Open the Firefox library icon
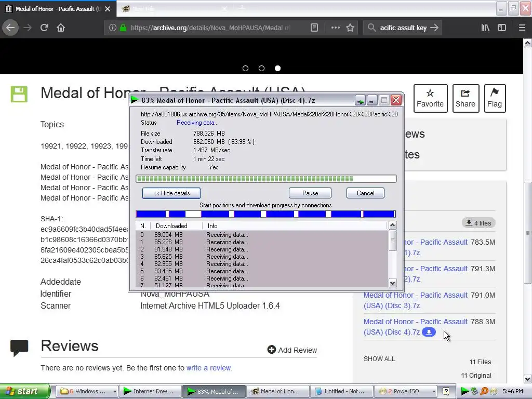This screenshot has width=532, height=399. pos(485,28)
